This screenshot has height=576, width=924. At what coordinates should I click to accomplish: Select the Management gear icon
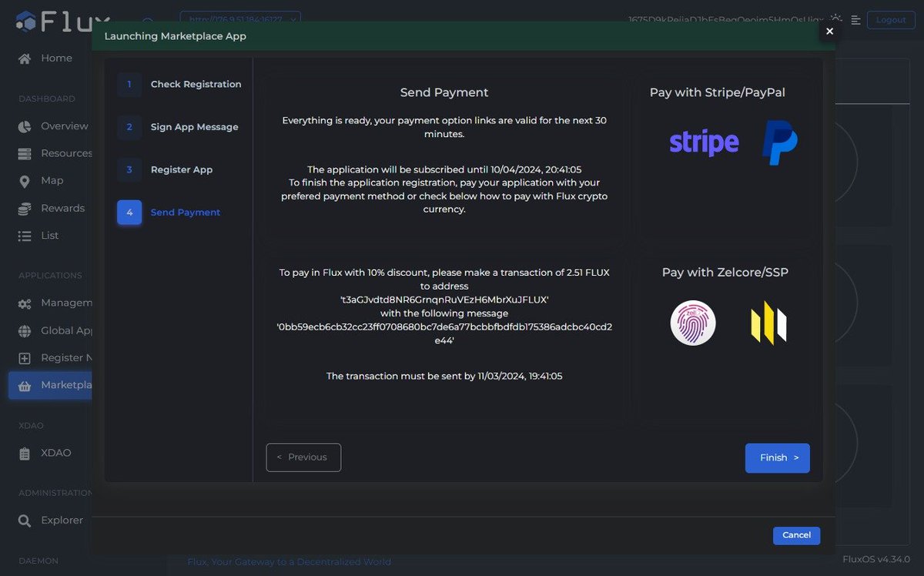25,303
